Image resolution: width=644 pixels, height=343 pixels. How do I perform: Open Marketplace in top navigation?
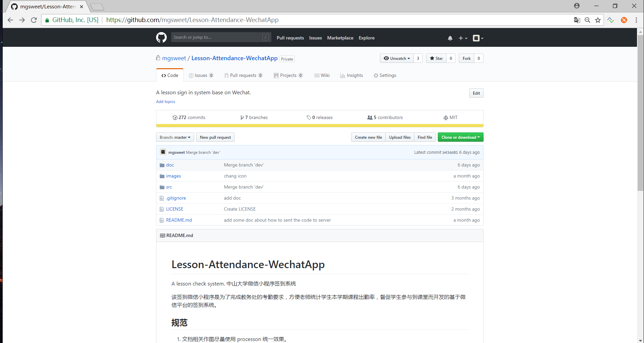point(340,38)
